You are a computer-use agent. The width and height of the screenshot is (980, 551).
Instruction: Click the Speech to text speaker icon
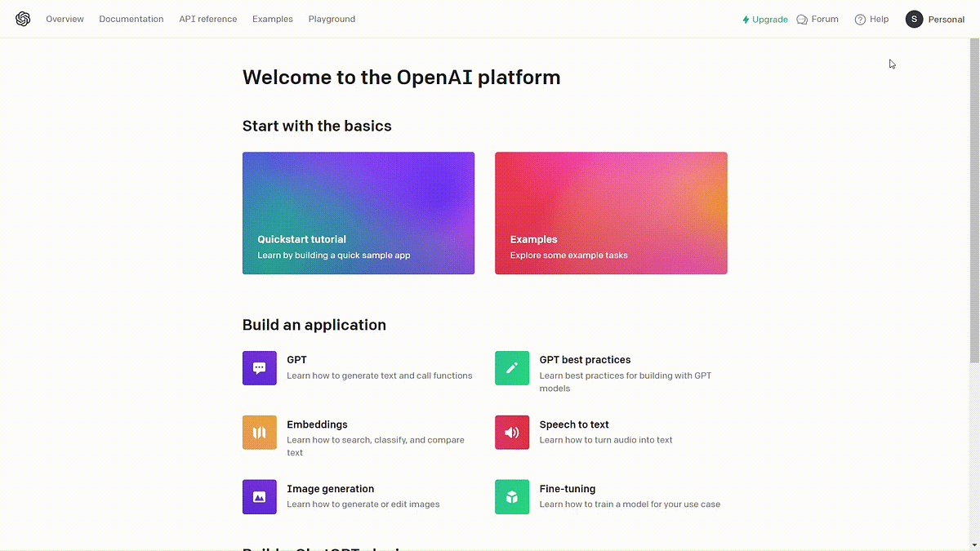pyautogui.click(x=512, y=432)
